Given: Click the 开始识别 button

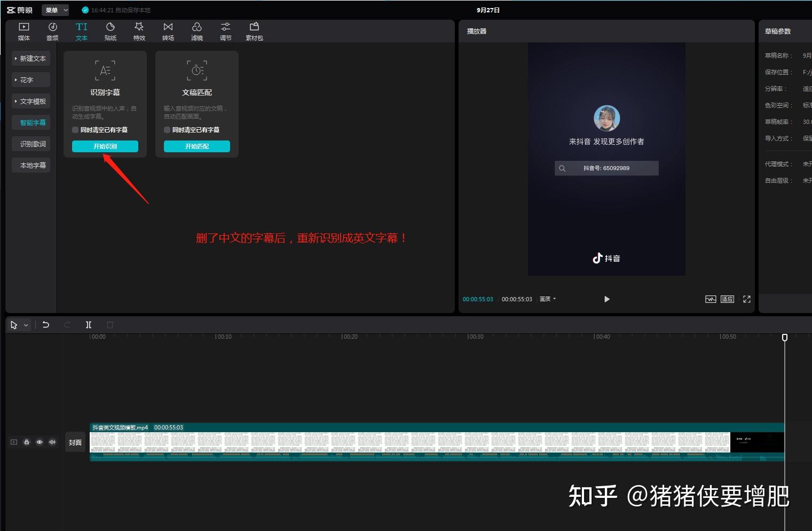Looking at the screenshot, I should click(x=105, y=146).
